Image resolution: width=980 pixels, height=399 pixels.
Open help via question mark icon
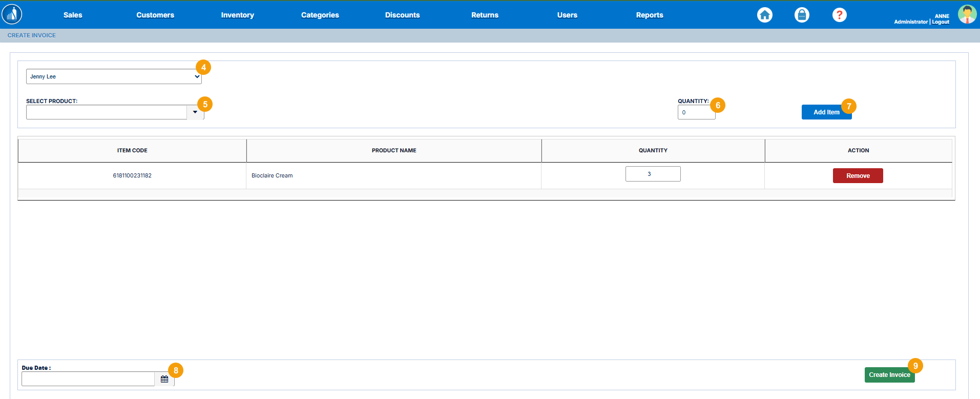point(839,15)
